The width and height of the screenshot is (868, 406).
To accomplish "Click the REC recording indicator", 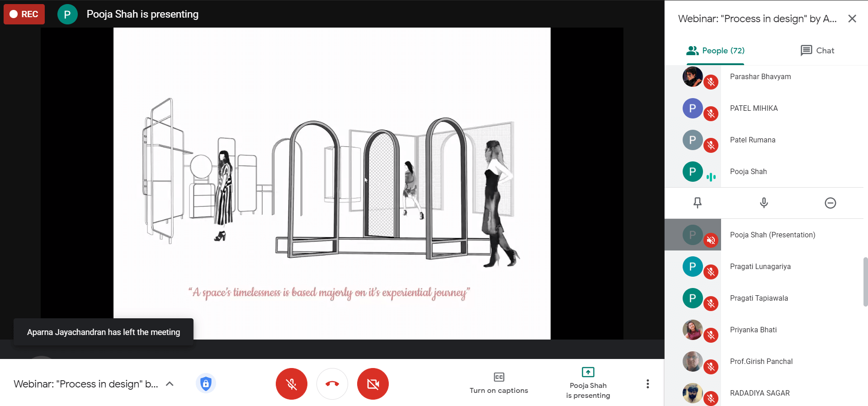I will click(x=24, y=14).
